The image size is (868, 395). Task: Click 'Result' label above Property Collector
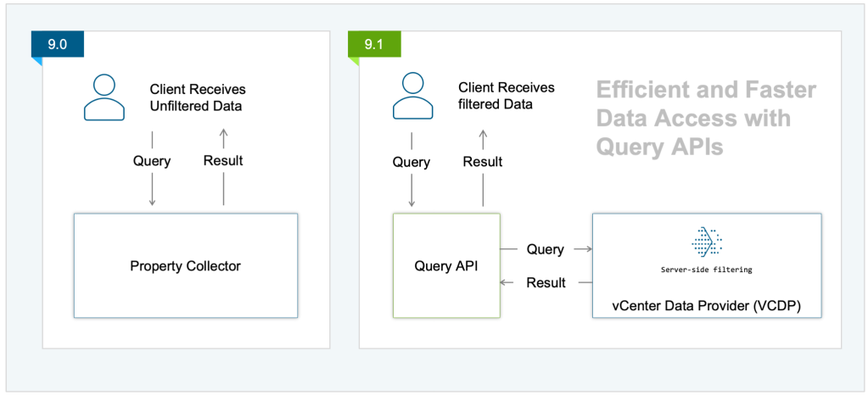223,161
